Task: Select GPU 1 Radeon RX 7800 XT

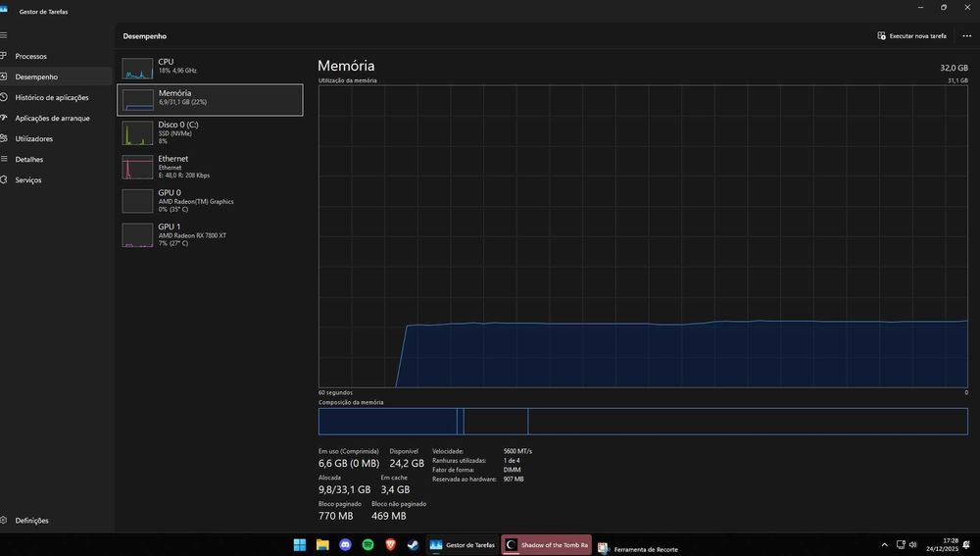Action: pyautogui.click(x=210, y=235)
